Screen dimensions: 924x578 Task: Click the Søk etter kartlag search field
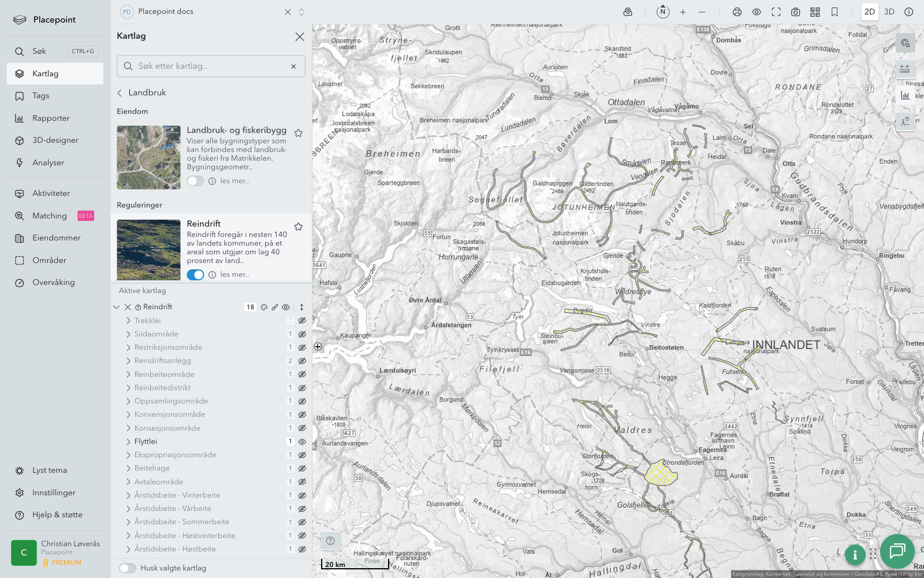click(211, 66)
